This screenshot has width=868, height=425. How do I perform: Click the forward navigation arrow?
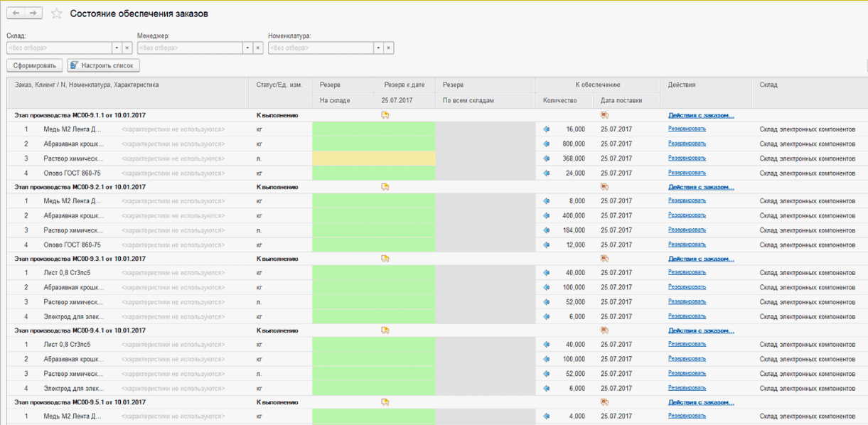33,14
